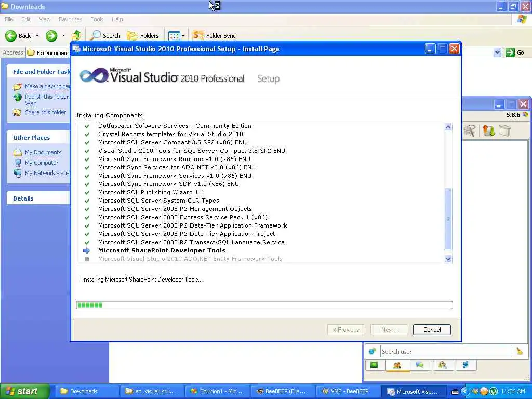Screen dimensions: 532x399
Task: Select the blue pin tab in BeeBEEP
Action: [x=465, y=365]
